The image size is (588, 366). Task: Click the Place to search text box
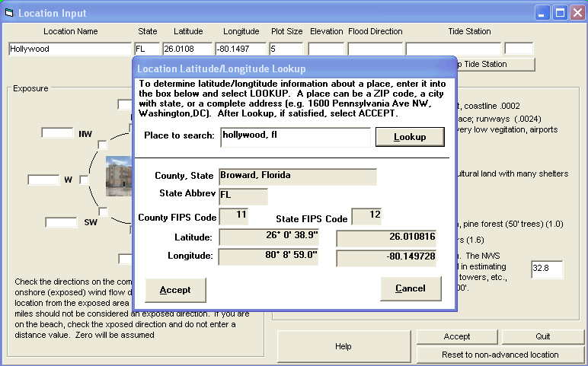click(295, 137)
